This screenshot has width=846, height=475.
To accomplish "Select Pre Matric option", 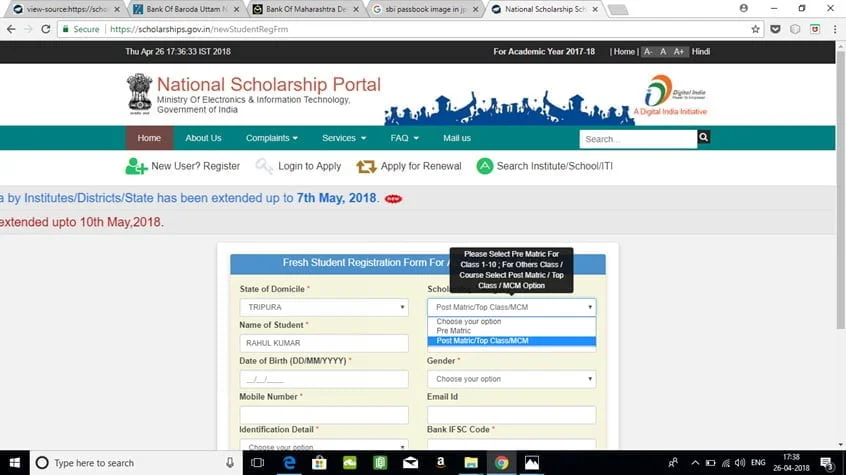I will pos(511,330).
